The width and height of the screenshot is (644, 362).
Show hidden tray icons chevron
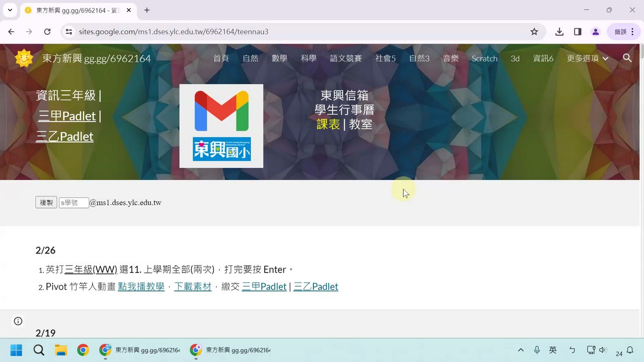coord(521,350)
